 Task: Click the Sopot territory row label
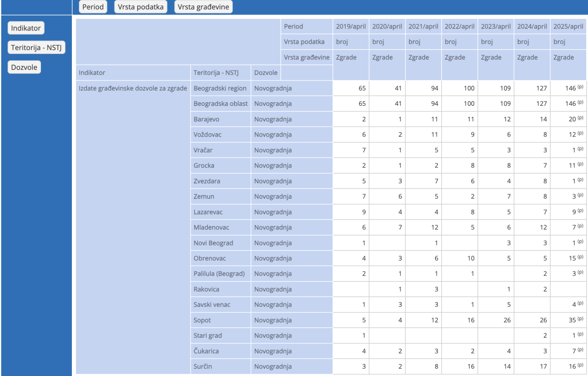tap(202, 320)
